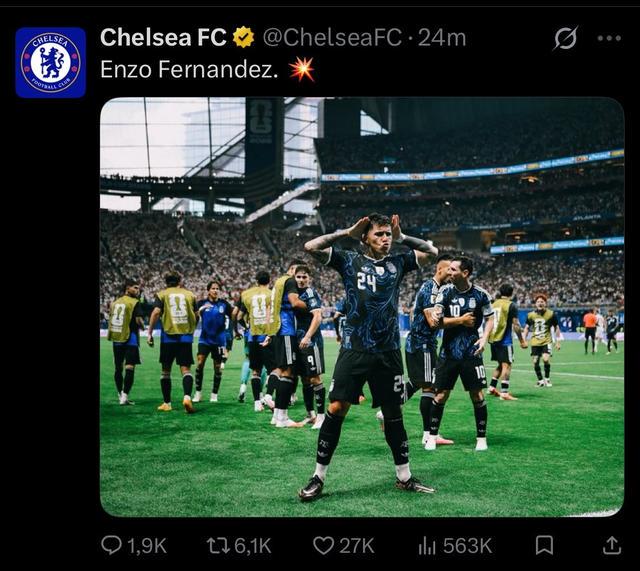Like the post with the heart
Screen dimensions: 640x571
(323, 546)
